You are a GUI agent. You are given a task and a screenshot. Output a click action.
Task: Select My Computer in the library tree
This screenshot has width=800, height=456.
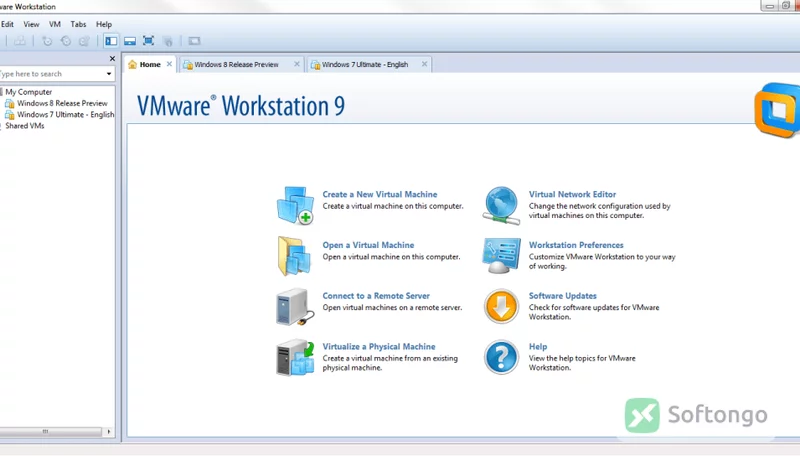click(29, 92)
